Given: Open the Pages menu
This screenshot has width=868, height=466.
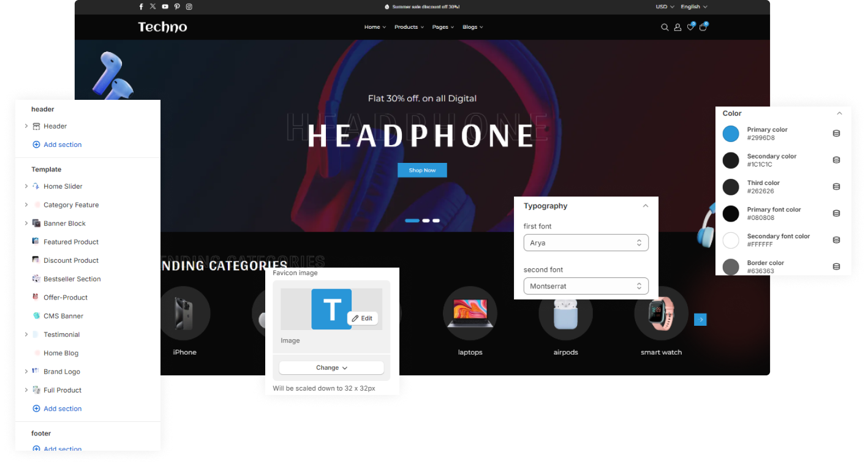Looking at the screenshot, I should [443, 27].
